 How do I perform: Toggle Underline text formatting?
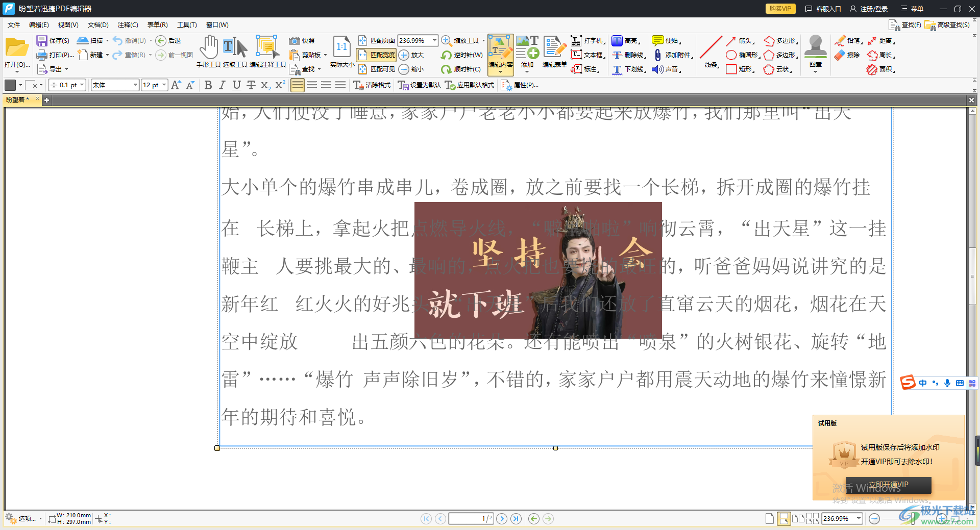(x=236, y=85)
